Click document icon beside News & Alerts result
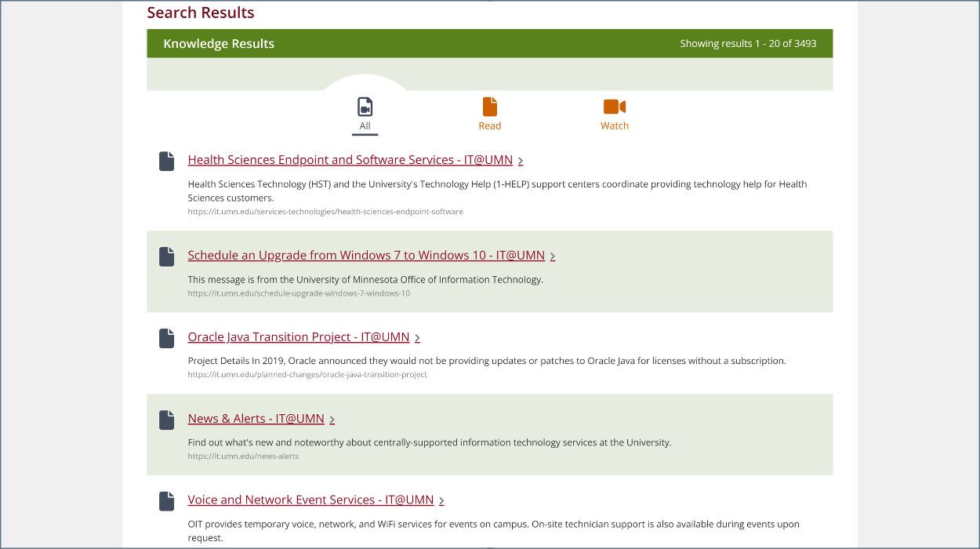The image size is (980, 549). point(166,420)
